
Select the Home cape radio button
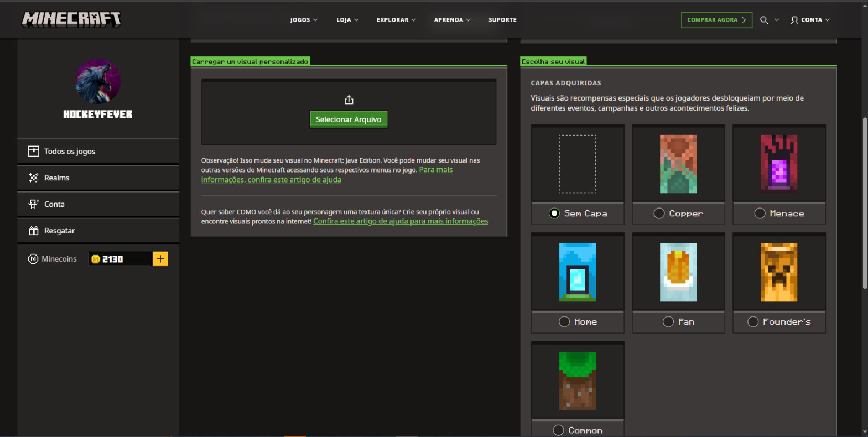(564, 322)
